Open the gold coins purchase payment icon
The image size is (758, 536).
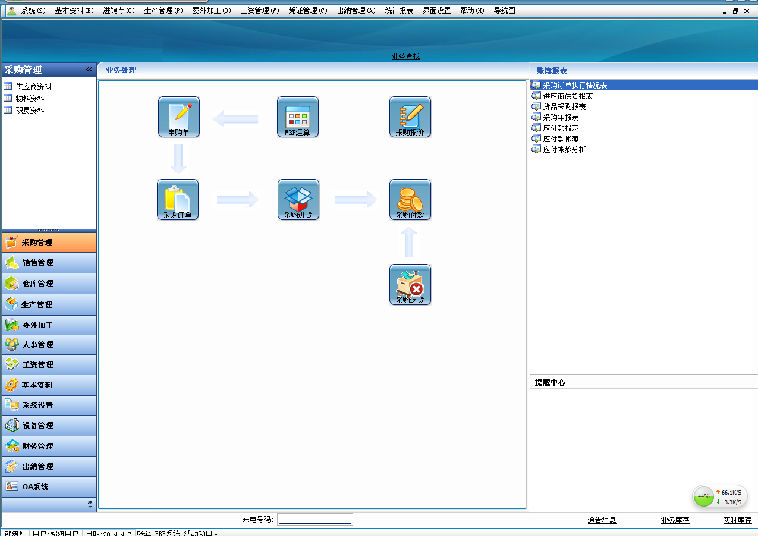coord(410,200)
